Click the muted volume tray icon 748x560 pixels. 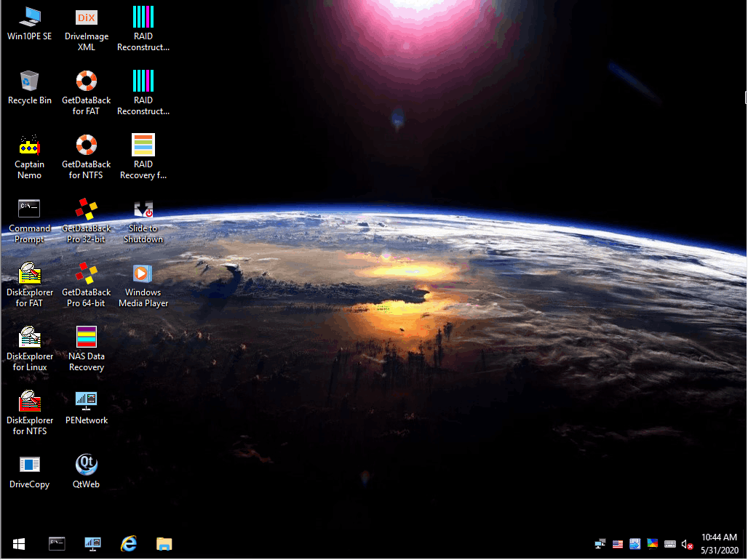687,544
